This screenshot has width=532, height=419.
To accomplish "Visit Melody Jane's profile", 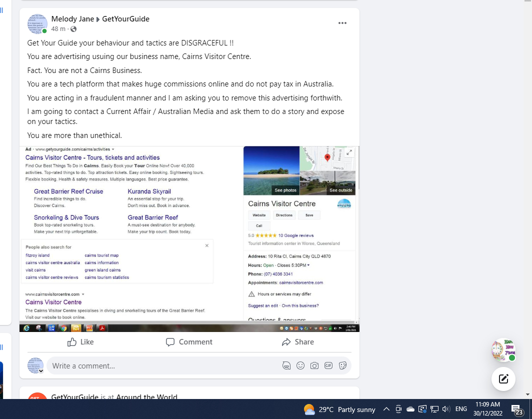I will pyautogui.click(x=72, y=18).
